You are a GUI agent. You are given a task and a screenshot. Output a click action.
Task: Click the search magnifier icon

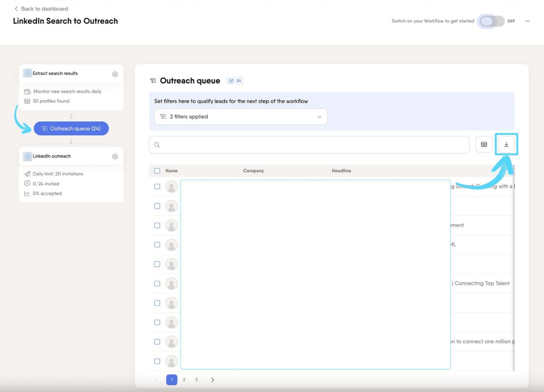pos(157,145)
